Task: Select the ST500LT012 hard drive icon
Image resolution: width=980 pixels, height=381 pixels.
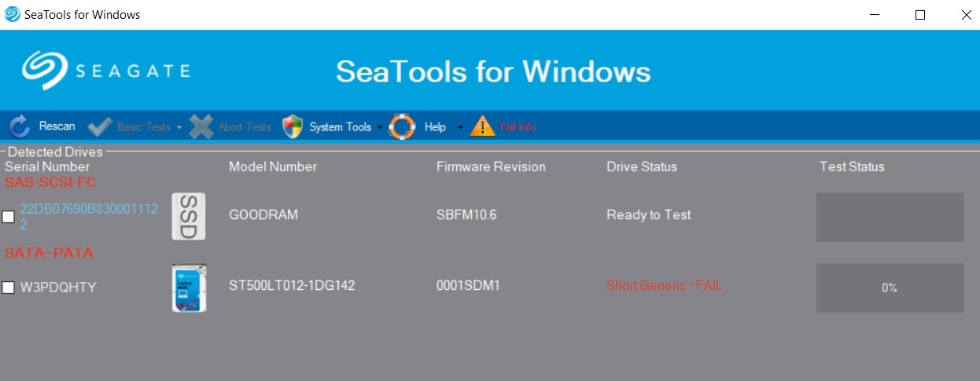Action: pyautogui.click(x=189, y=288)
